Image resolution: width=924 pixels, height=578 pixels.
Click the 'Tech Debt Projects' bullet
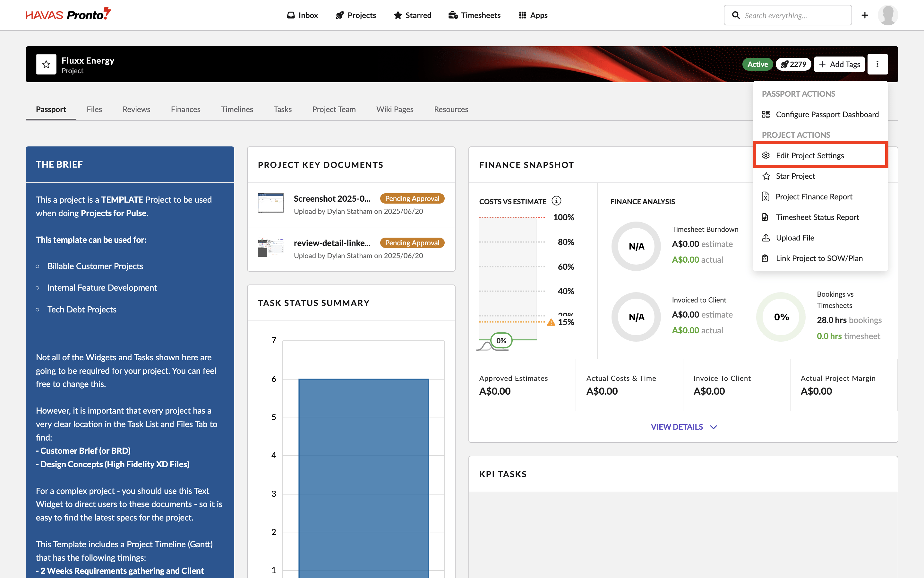[82, 309]
